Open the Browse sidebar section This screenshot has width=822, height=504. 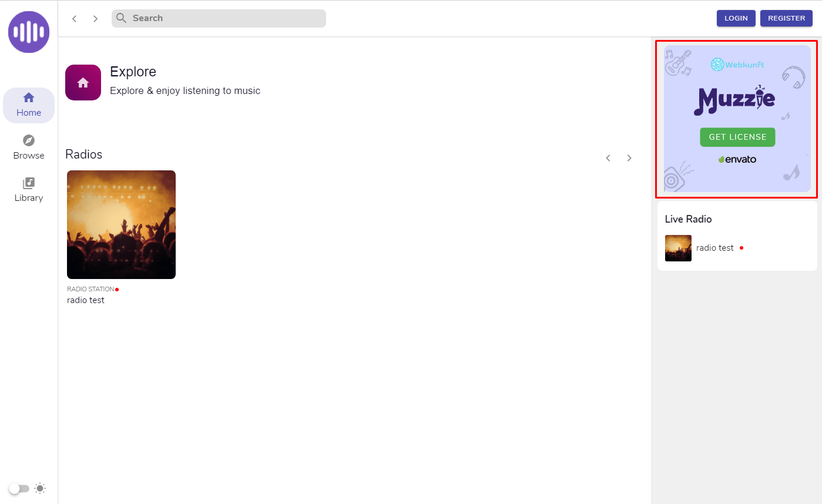[x=29, y=147]
